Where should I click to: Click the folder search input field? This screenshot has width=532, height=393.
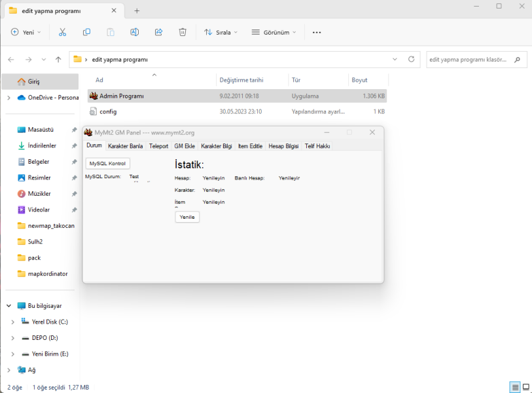[x=469, y=60]
